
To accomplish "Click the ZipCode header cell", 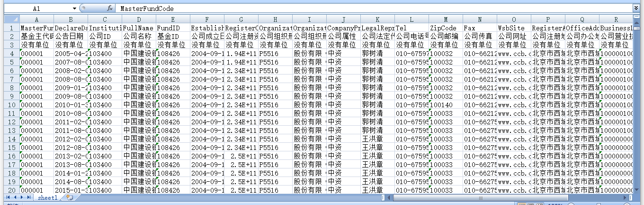I will (446, 28).
